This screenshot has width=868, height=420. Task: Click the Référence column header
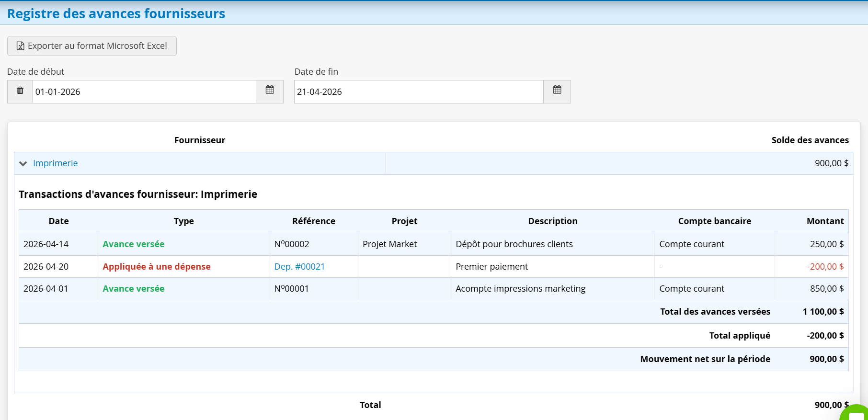point(314,221)
